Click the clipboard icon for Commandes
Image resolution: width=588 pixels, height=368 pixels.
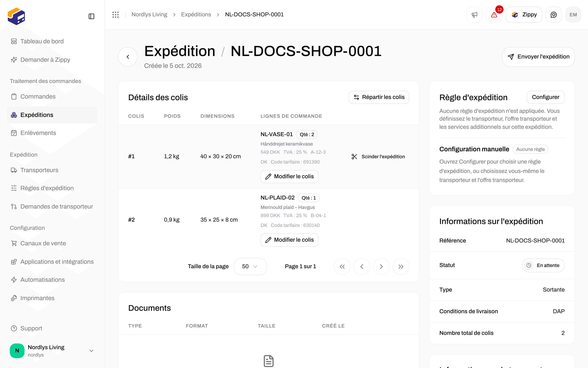pos(14,97)
